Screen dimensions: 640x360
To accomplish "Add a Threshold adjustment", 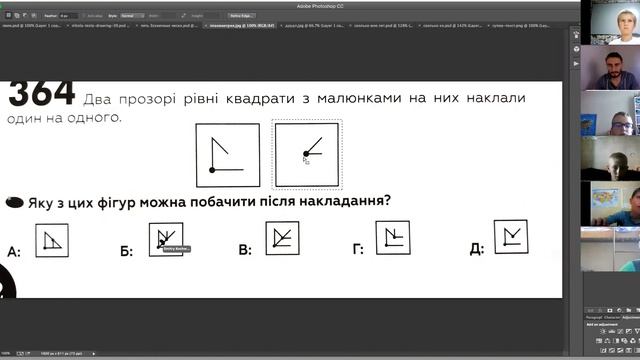I will (620, 351).
